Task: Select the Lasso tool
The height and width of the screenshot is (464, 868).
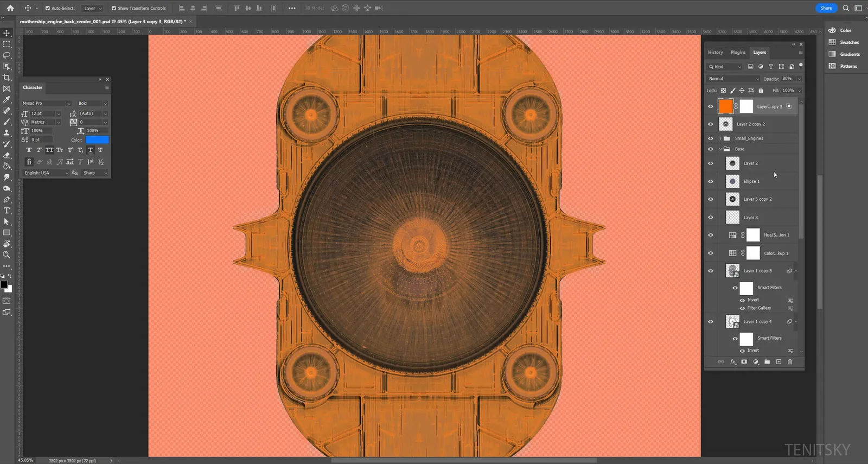Action: (x=7, y=55)
